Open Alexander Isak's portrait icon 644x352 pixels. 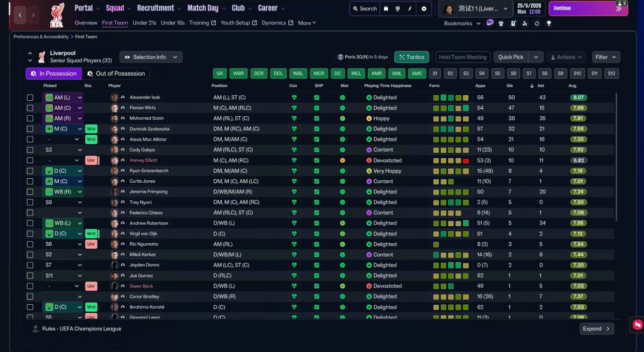coord(114,98)
